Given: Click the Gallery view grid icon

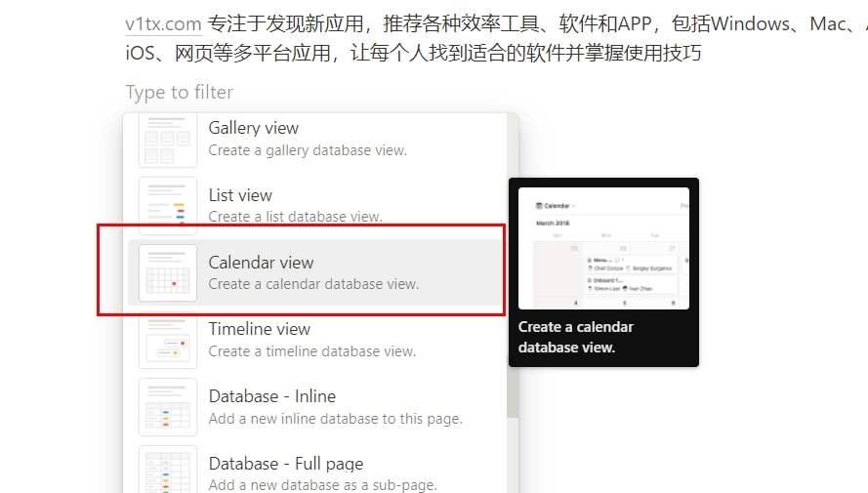Looking at the screenshot, I should click(x=168, y=139).
